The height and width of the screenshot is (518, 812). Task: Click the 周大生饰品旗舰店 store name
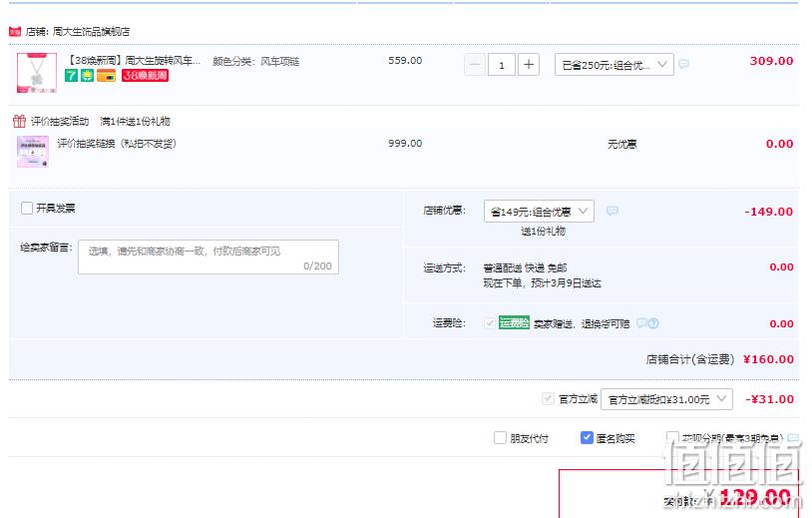pos(91,32)
